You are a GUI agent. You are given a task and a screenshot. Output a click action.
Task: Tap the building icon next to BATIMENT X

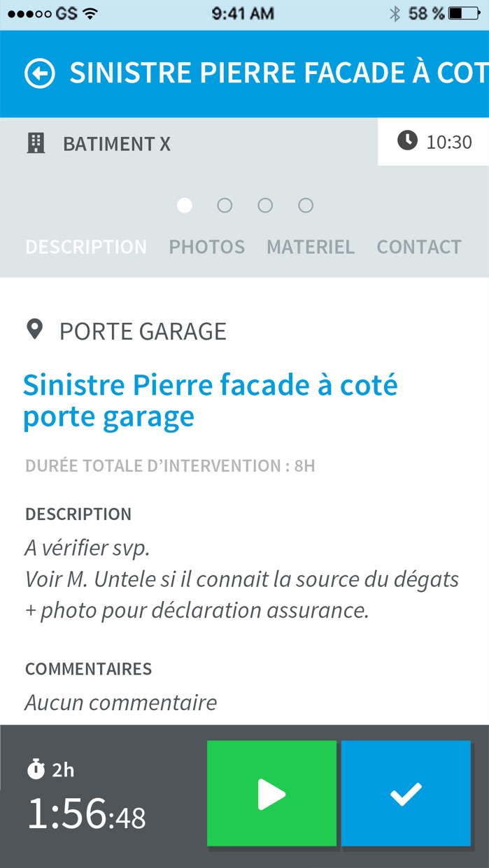[x=35, y=143]
